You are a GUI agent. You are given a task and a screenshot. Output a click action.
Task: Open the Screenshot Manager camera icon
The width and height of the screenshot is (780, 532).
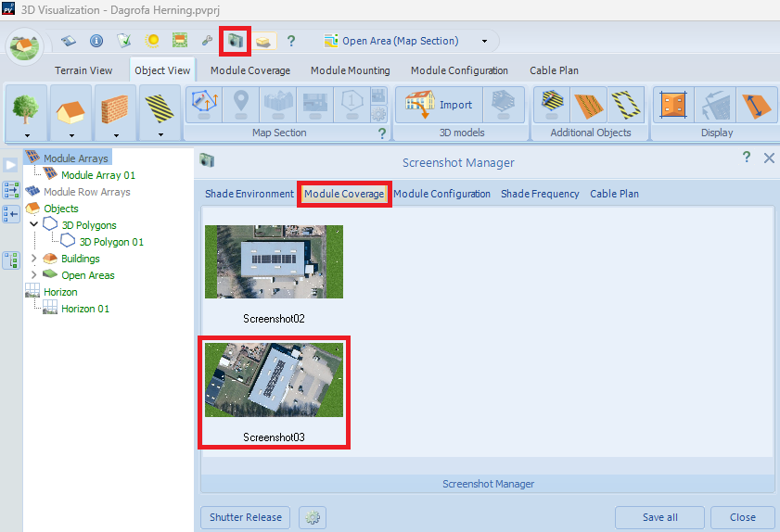tap(235, 41)
